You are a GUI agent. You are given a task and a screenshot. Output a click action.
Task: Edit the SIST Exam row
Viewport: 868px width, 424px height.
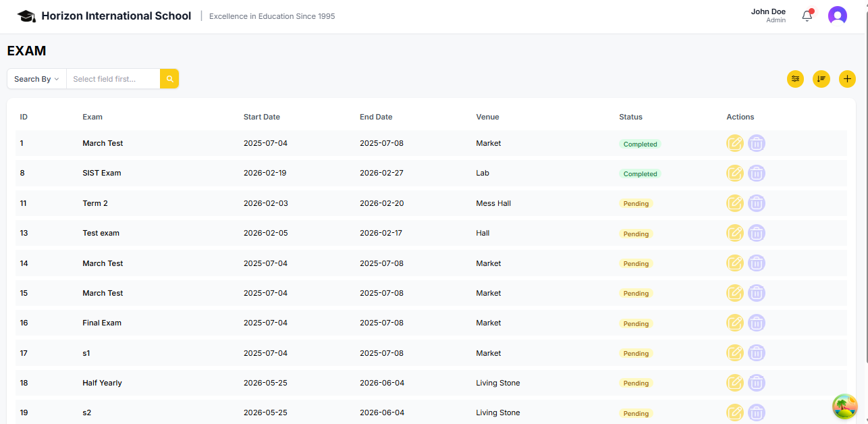[735, 173]
